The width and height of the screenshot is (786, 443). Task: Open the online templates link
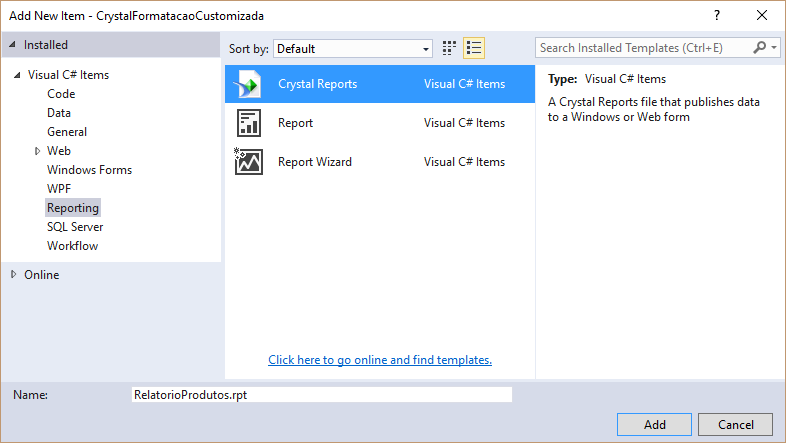[380, 360]
